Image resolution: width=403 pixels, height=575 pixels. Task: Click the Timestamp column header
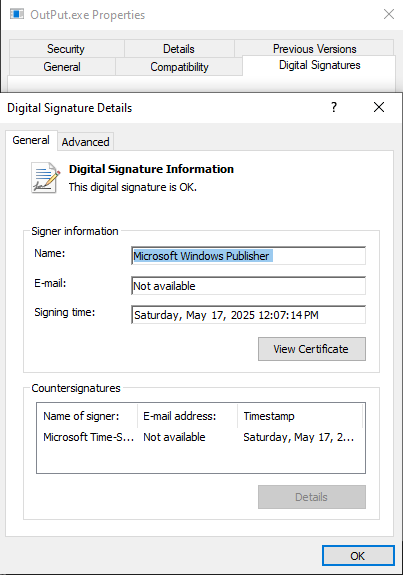tap(300, 416)
